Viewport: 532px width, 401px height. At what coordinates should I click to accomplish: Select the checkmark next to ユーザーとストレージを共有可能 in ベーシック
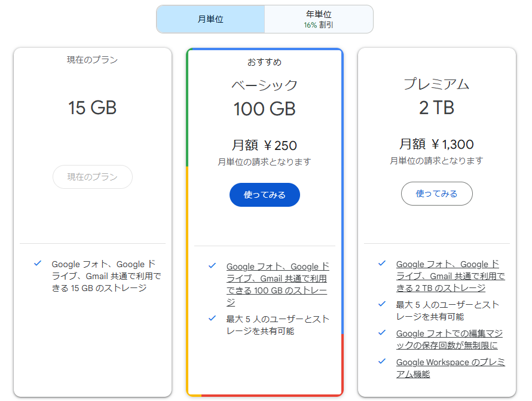tap(212, 319)
